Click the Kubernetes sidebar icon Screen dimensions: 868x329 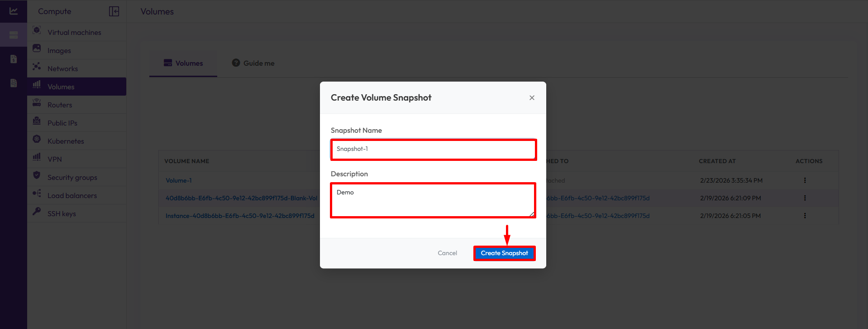[x=37, y=139]
